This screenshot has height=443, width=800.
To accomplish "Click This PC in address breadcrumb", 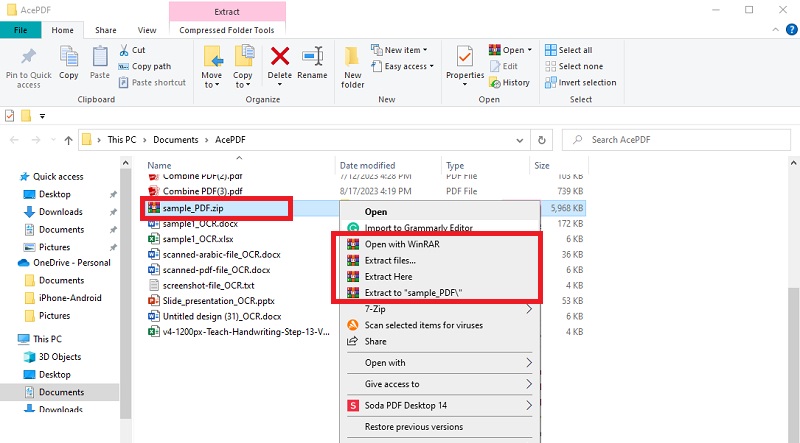I will (122, 140).
